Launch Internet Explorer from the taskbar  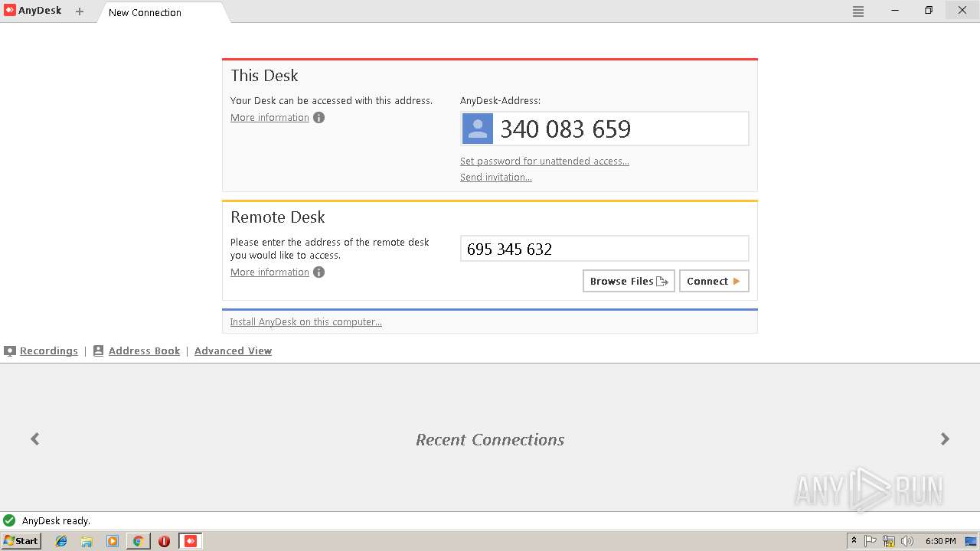point(61,541)
